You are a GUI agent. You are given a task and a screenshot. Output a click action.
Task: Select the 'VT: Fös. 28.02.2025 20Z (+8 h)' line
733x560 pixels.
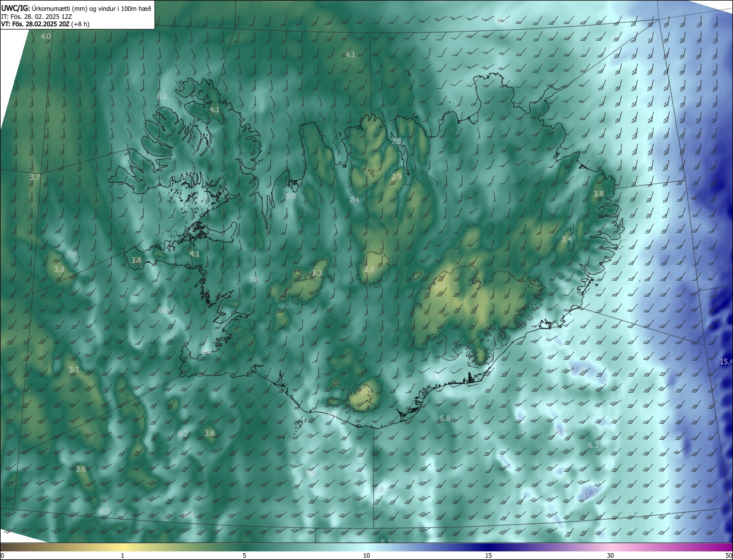click(45, 24)
